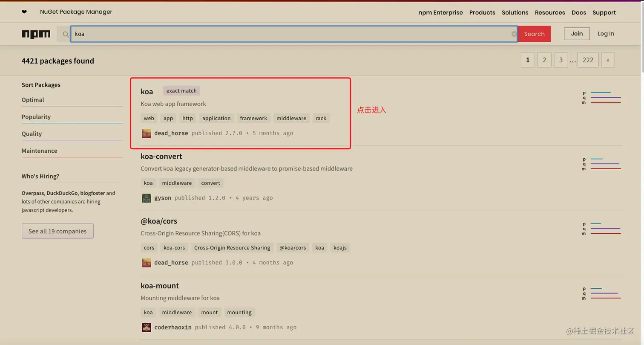This screenshot has height=345, width=644.
Task: Click p/q/m score bars for koa
Action: point(601,98)
